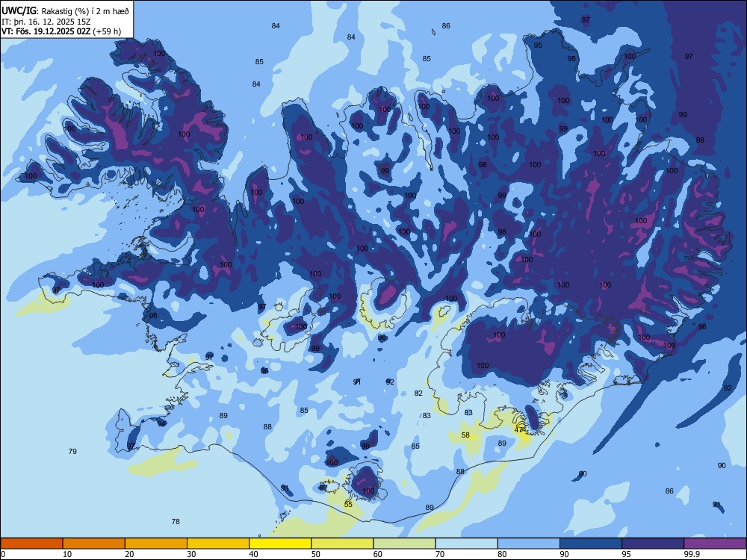Select the 90–95 medium blue legend swatch
Viewport: 747px width, 560px height.
(591, 544)
